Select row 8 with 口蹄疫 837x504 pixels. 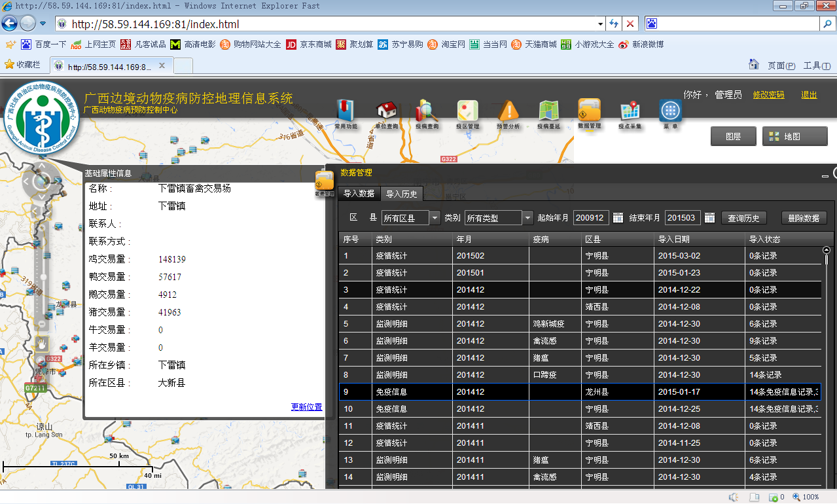tap(580, 375)
